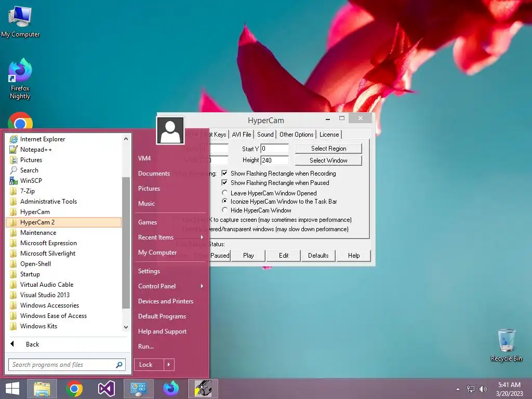
Task: Open Documents from Start menu
Action: [x=170, y=174]
